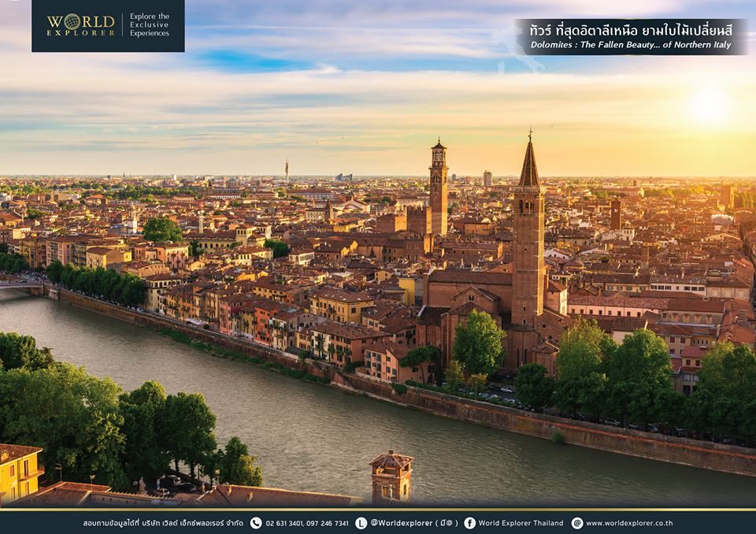Click the LINE icon in footer
The image size is (756, 534).
361,523
